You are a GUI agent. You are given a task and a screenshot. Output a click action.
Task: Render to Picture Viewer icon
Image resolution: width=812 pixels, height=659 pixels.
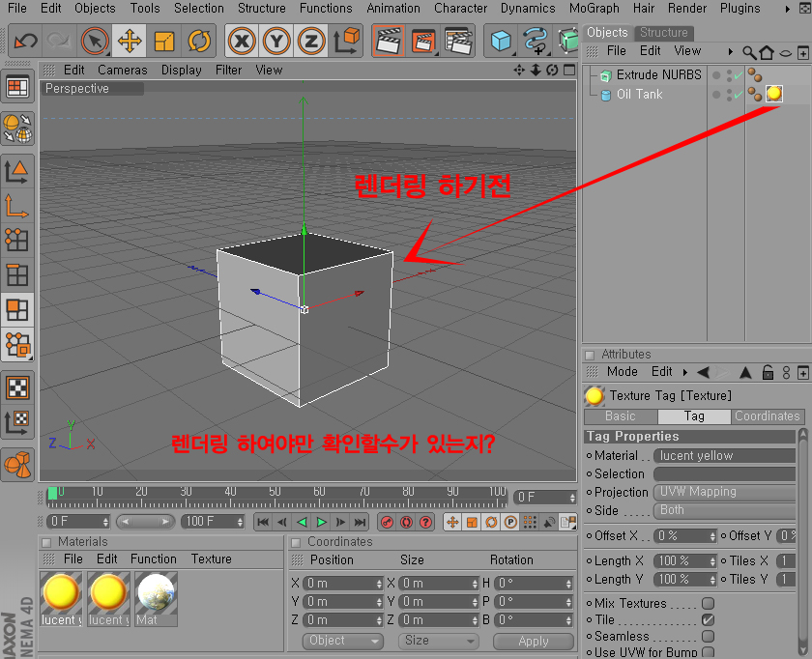click(x=424, y=41)
